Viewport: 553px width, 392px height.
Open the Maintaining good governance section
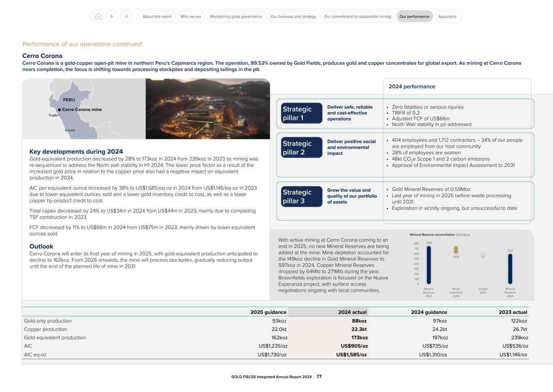click(236, 16)
